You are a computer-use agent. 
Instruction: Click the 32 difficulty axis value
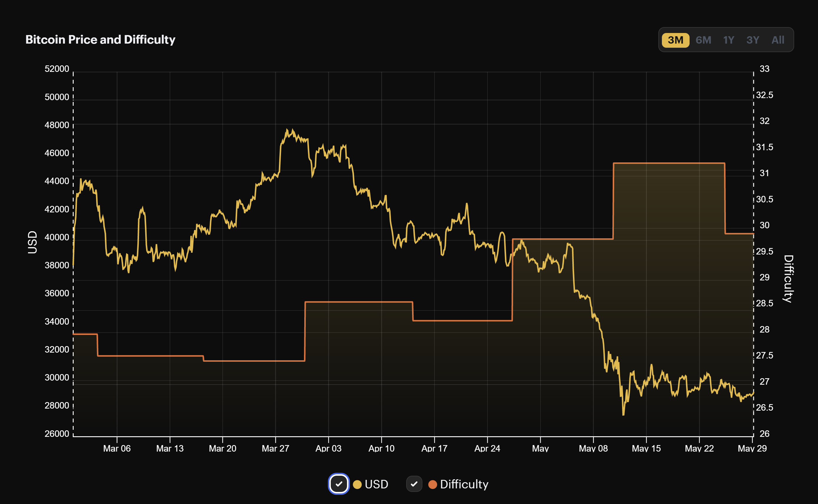click(x=764, y=121)
